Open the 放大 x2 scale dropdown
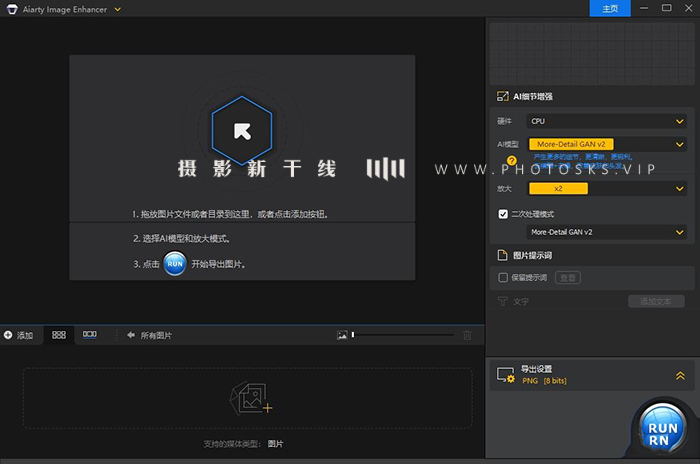 (607, 188)
